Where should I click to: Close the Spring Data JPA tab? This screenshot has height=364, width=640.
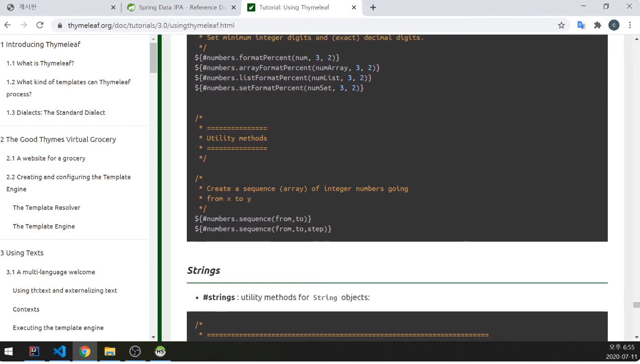[x=234, y=8]
